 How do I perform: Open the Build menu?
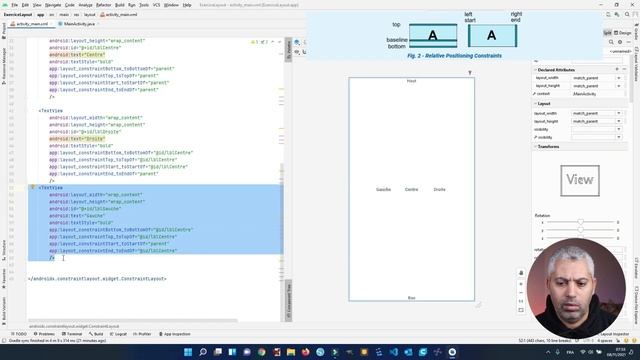click(x=120, y=5)
